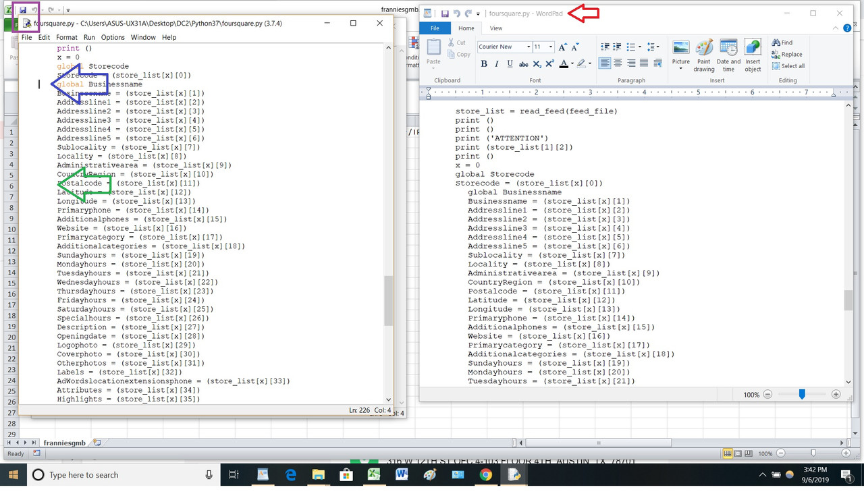Screen dimensions: 864x504
Task: Open the Window menu in IDLE
Action: 143,38
